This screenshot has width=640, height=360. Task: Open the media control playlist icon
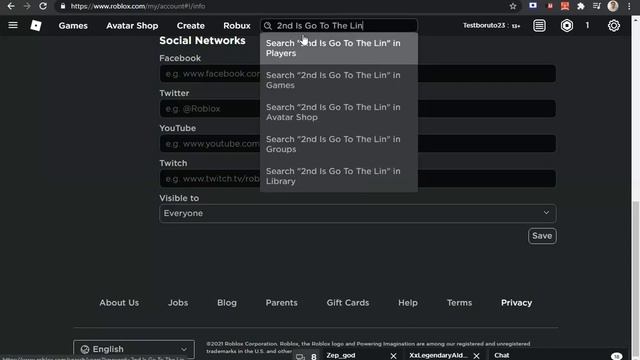click(596, 6)
